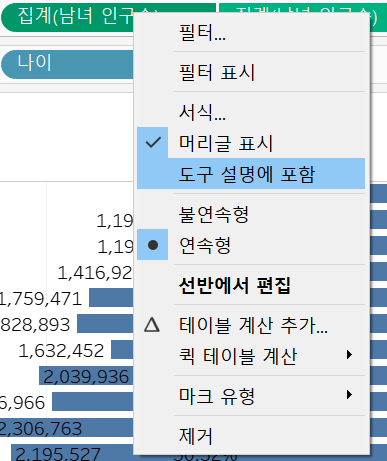This screenshot has width=387, height=461.
Task: Click 제거 to remove the field
Action: (x=251, y=435)
